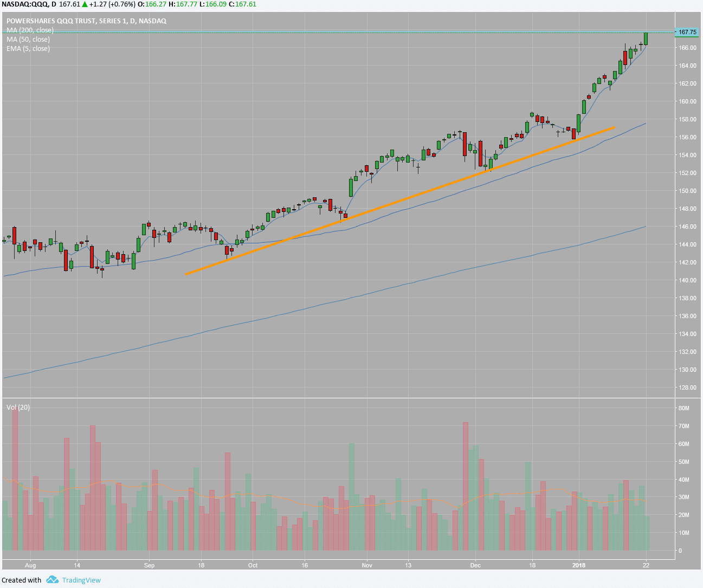Click the Sep label on date axis
The image size is (703, 588).
[149, 565]
